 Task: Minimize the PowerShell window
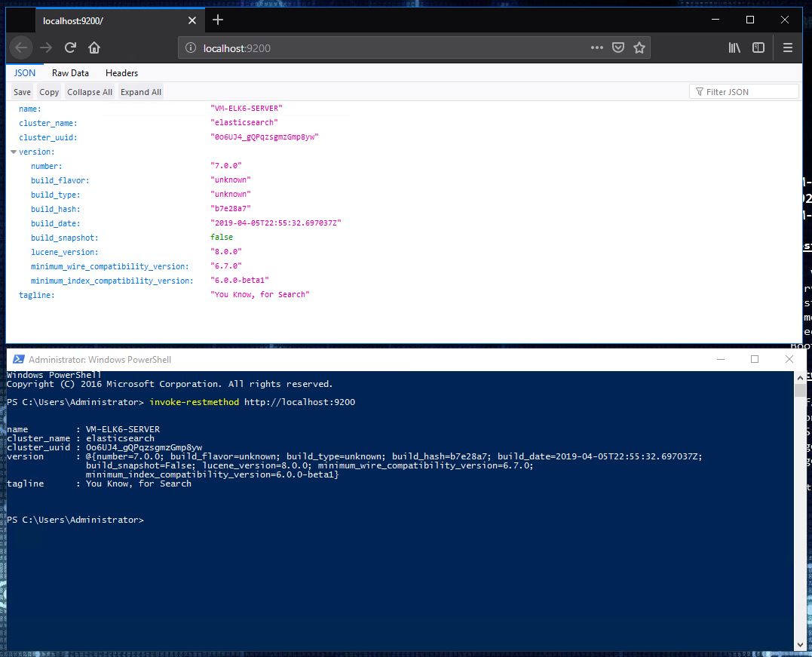tap(720, 359)
